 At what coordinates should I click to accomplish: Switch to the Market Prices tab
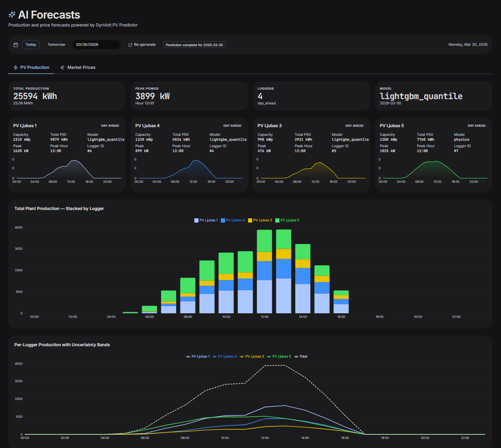(x=78, y=67)
